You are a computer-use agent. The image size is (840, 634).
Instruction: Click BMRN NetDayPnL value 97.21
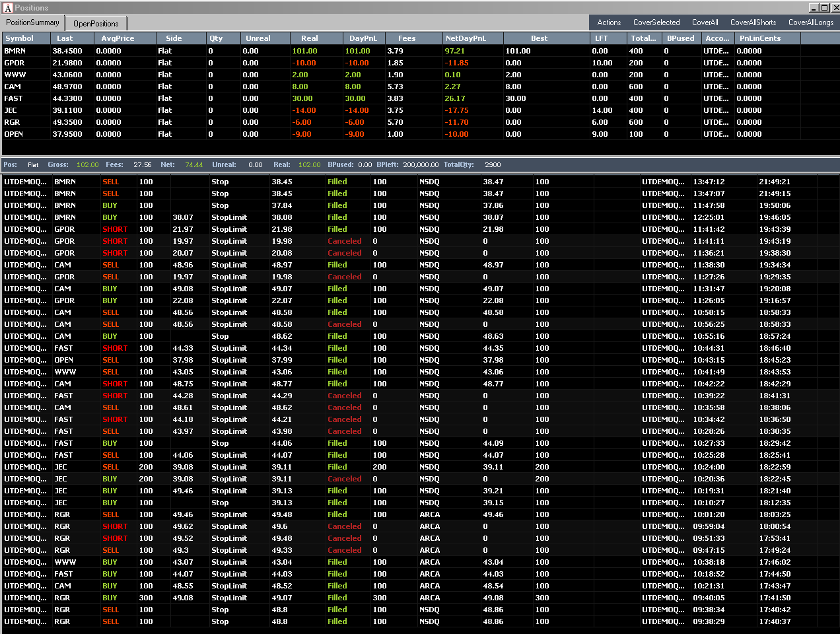[455, 51]
